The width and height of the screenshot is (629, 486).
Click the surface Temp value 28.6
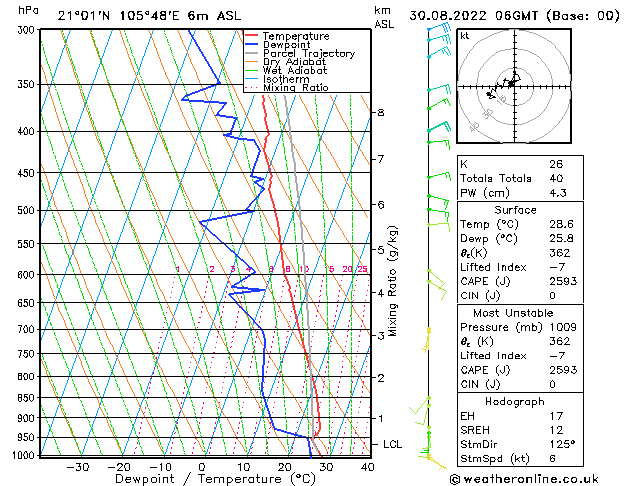click(x=561, y=224)
